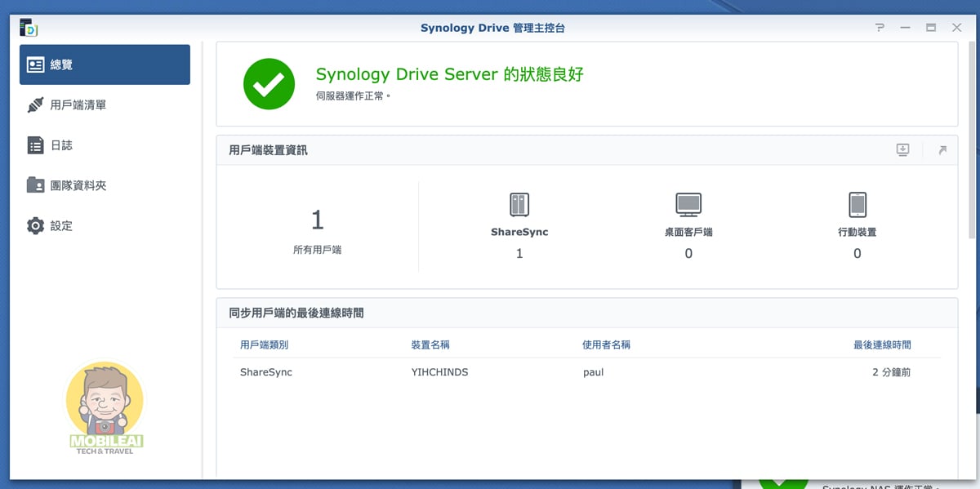Click the Synology Drive Server 的狀態良好 heading

click(x=450, y=74)
